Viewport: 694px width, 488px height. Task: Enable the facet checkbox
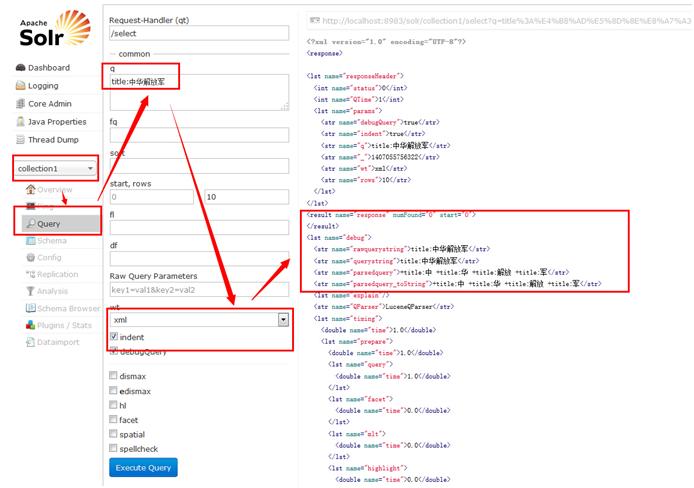[113, 419]
